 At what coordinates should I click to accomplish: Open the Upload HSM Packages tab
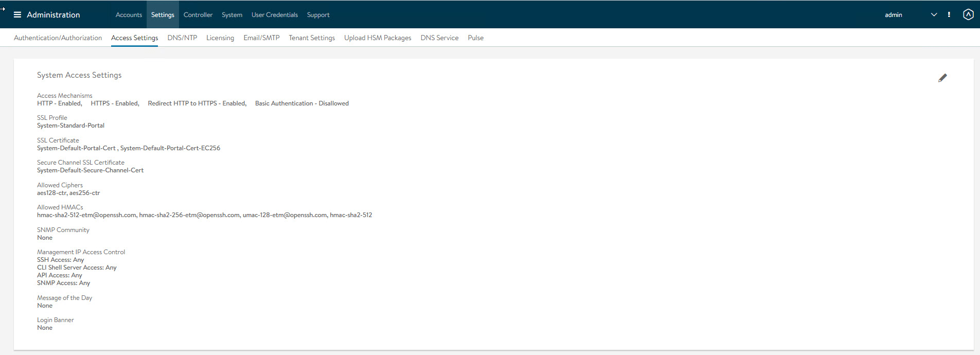pos(378,38)
